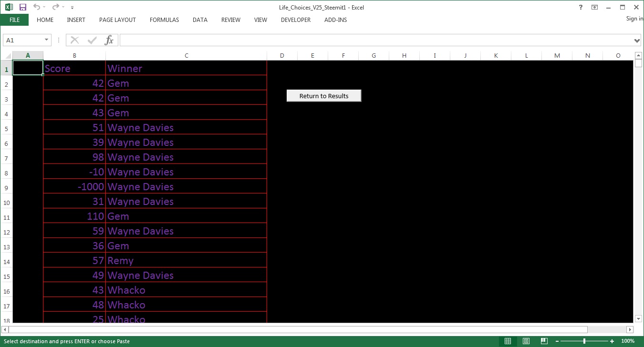Expand the Name Box dropdown arrow
Image resolution: width=644 pixels, height=347 pixels.
pos(47,41)
